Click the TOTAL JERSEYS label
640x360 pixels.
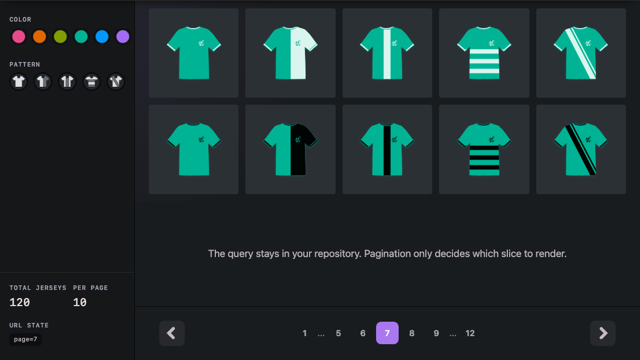tap(38, 288)
